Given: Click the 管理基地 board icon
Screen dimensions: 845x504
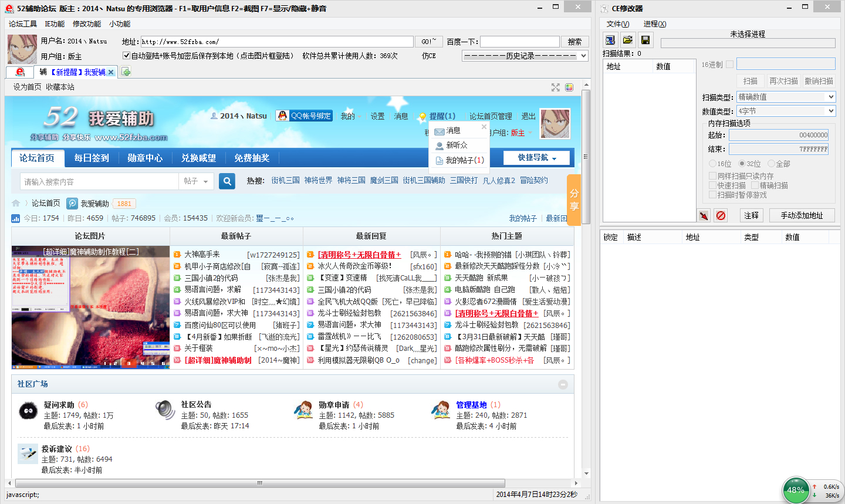Looking at the screenshot, I should tap(441, 410).
